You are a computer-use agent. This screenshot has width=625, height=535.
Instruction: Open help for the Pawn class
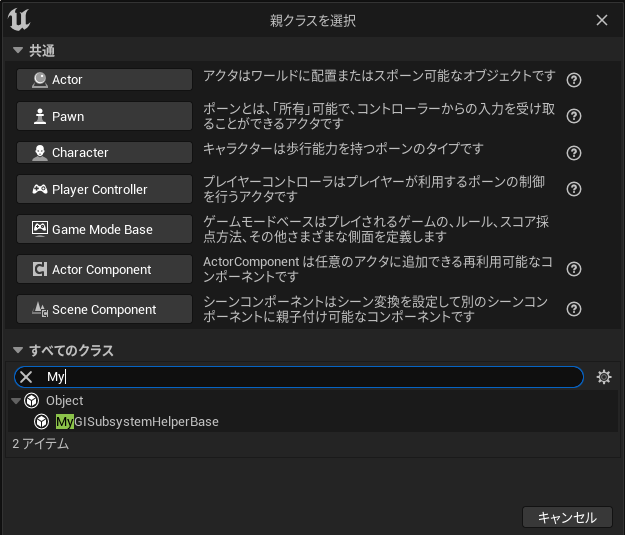574,116
